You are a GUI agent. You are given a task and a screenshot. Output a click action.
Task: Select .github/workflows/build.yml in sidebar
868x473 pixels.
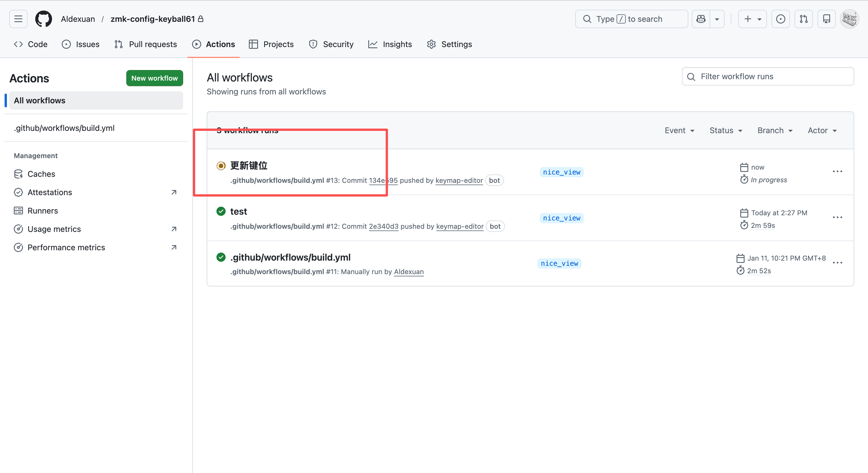coord(64,128)
